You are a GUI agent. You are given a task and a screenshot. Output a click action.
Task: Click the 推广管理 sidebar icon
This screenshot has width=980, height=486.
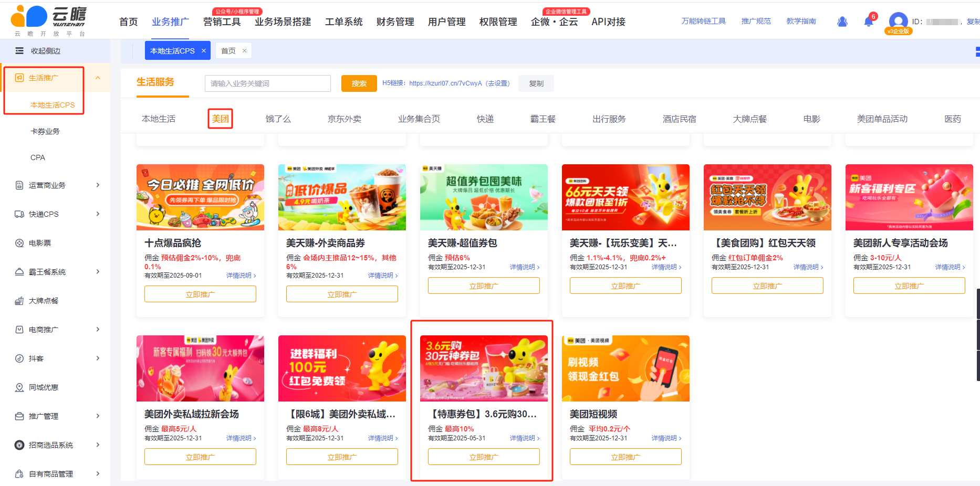tap(19, 416)
